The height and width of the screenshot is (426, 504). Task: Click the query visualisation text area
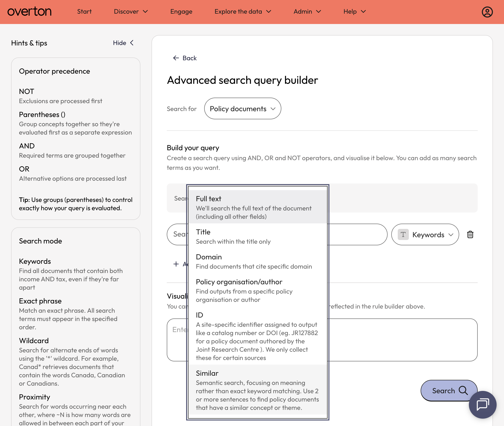click(322, 340)
